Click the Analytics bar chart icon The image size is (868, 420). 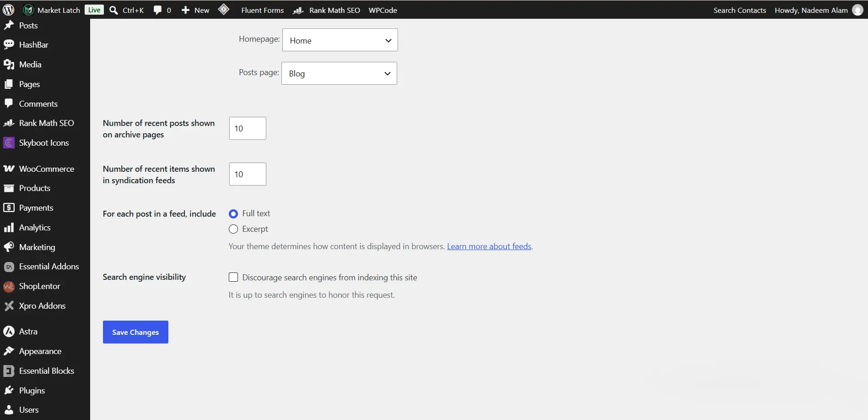tap(9, 228)
